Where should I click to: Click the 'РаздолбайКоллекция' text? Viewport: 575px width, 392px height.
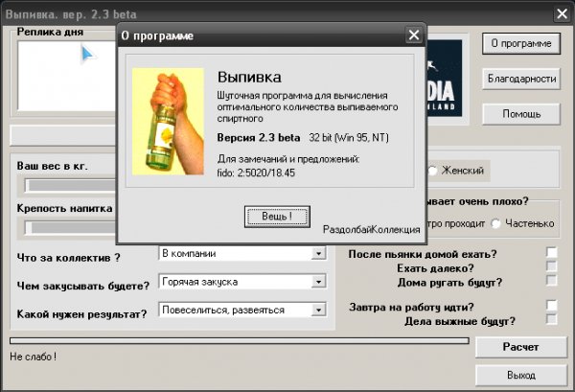point(372,230)
